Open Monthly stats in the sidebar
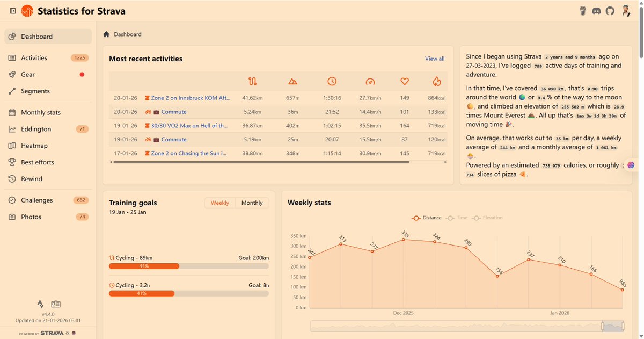644x339 pixels. [x=48, y=112]
